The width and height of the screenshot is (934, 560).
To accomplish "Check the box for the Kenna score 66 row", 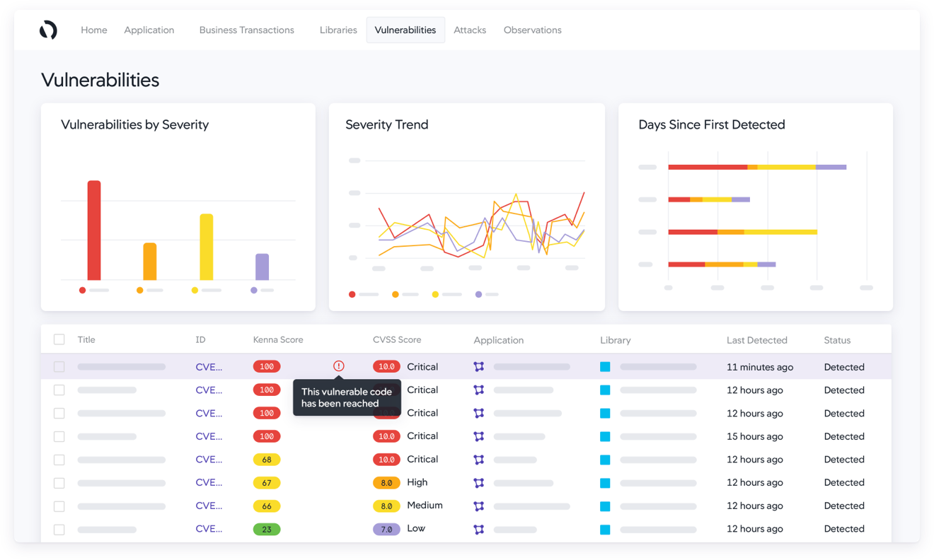I will (x=59, y=506).
